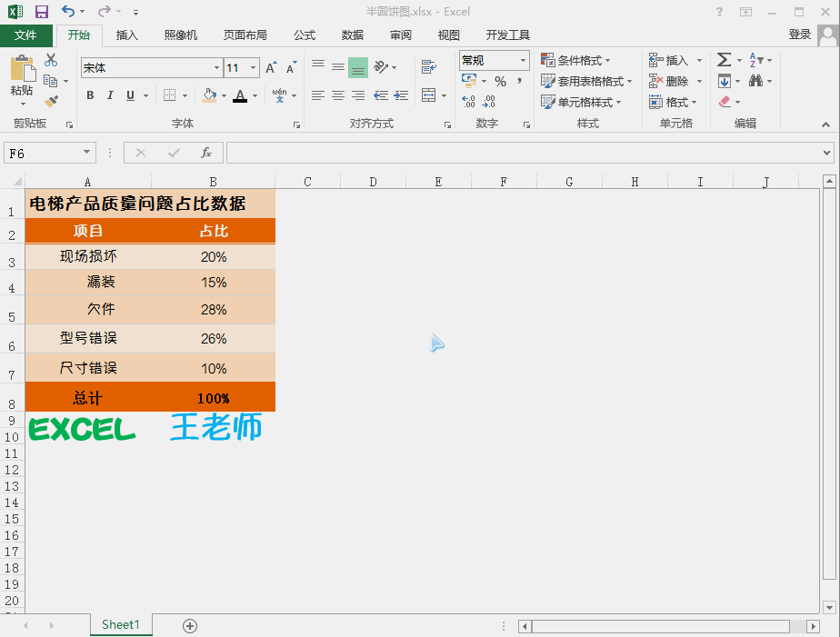Screen dimensions: 840x637
Task: Increase decimal places
Action: (469, 101)
